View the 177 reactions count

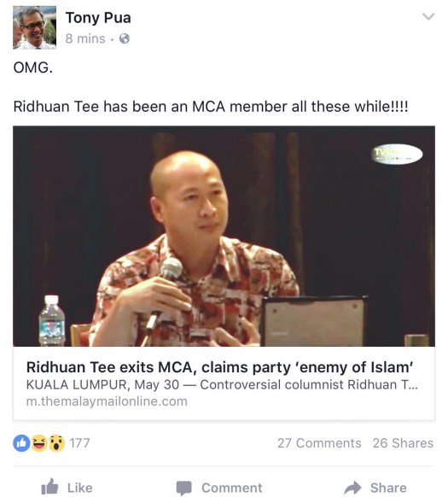(79, 443)
